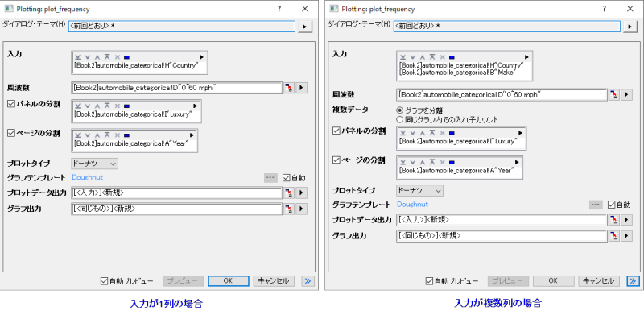Left dialog: click ダイアログ・テーマ text field
This screenshot has height=311, width=644.
(x=182, y=27)
